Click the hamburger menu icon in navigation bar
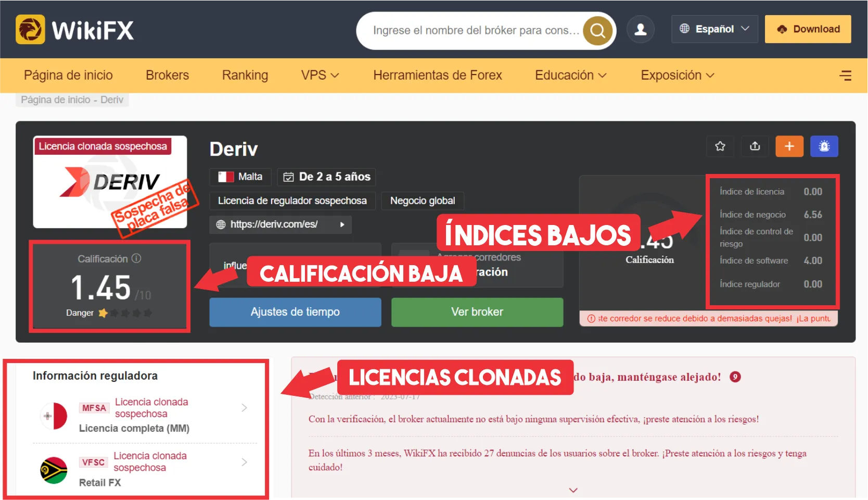Viewport: 868px width, 500px height. 846,76
